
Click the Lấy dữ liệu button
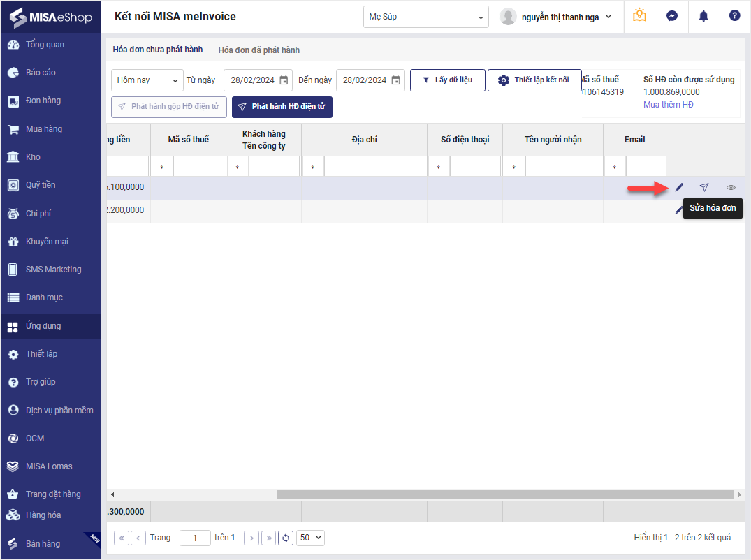point(448,80)
